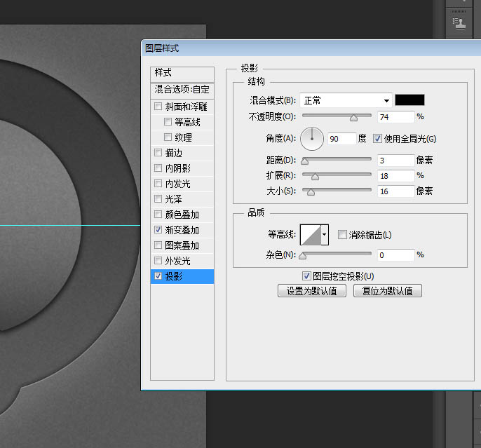
Task: Click 复位为默认值 button
Action: [x=388, y=291]
